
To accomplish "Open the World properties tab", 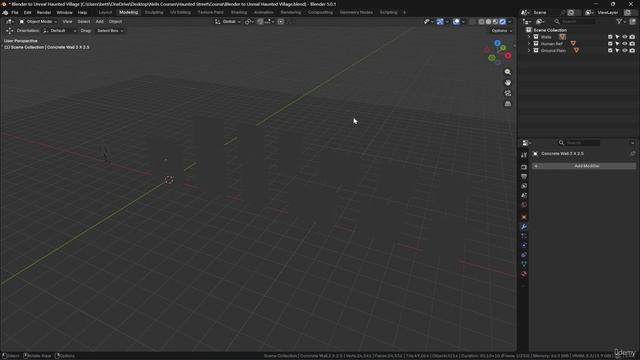I will click(x=524, y=204).
